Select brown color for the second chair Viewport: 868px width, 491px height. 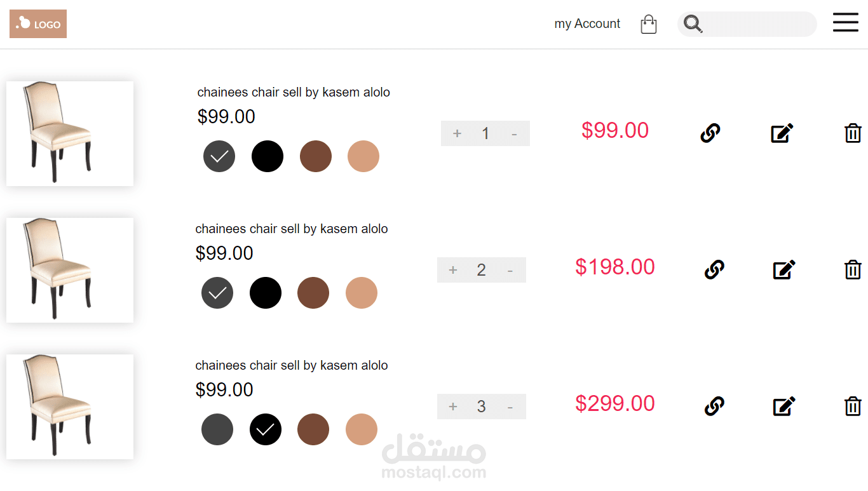coord(313,293)
